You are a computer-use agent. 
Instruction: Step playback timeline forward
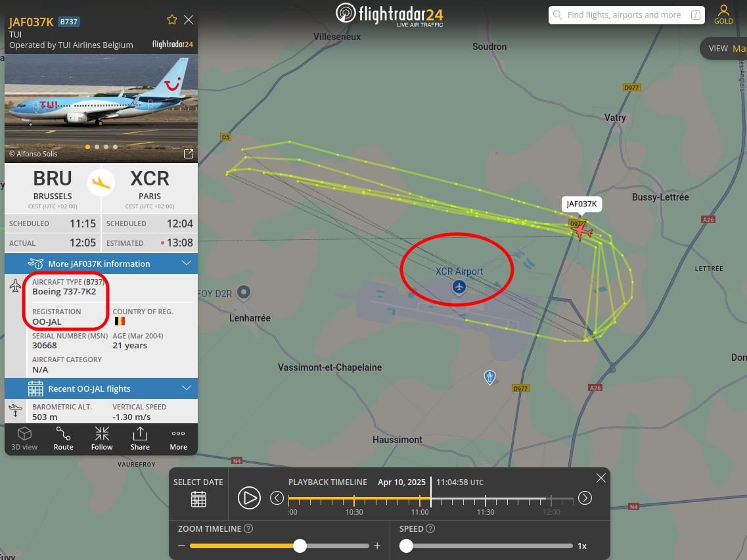coord(585,498)
